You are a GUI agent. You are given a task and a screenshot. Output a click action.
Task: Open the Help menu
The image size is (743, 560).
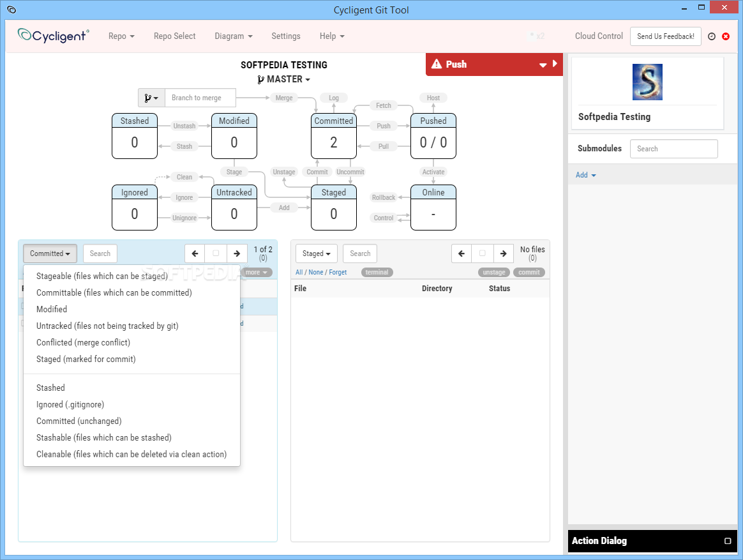[332, 36]
